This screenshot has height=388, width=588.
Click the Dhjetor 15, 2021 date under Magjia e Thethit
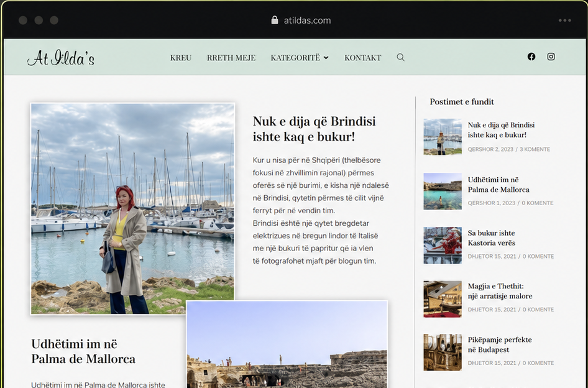(492, 310)
